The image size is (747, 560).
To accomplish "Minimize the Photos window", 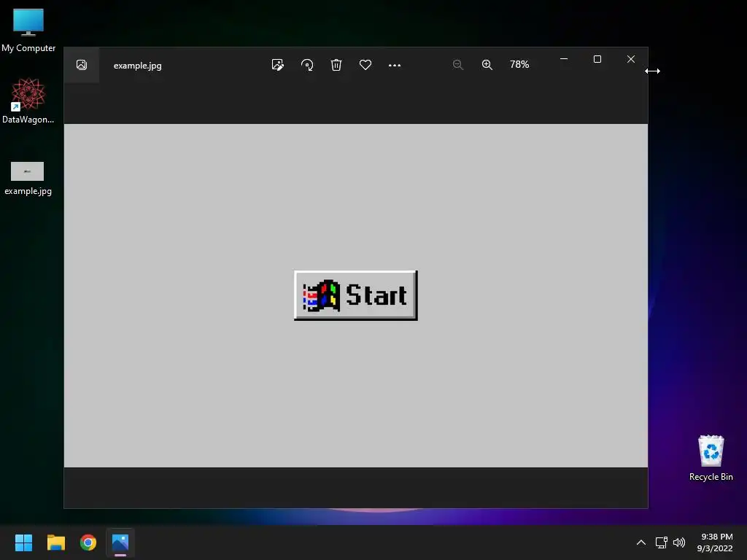I will [x=564, y=59].
